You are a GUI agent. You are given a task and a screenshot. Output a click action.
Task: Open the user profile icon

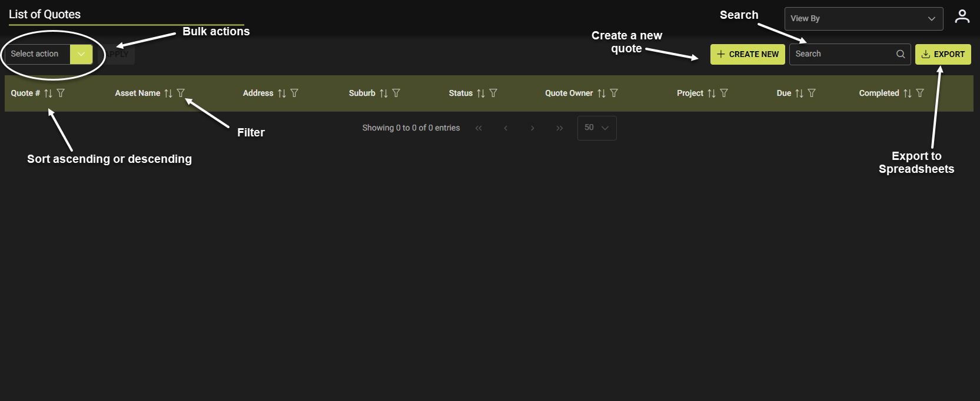(x=962, y=16)
